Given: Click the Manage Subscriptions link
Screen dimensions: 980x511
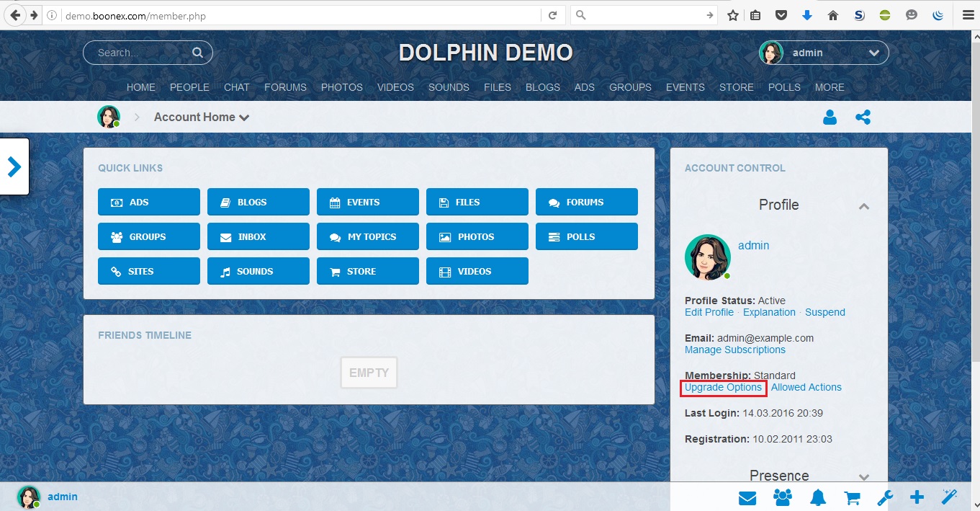Looking at the screenshot, I should tap(734, 350).
